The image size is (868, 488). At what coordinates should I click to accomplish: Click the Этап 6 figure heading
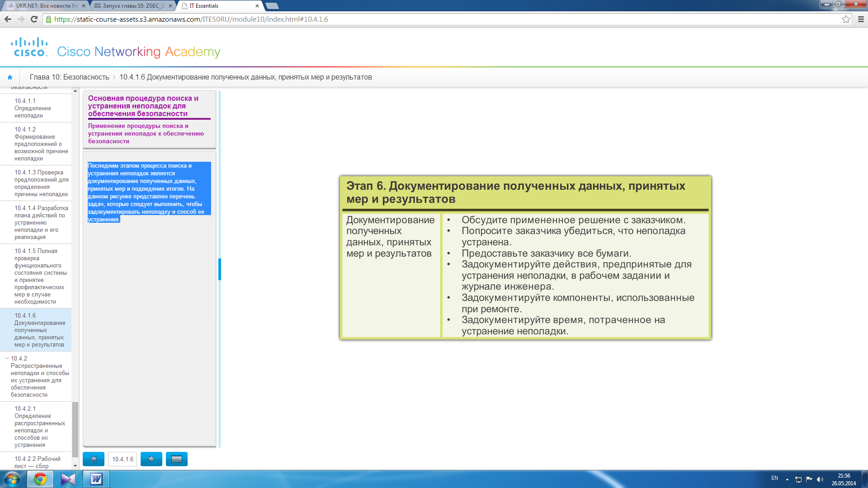(516, 192)
